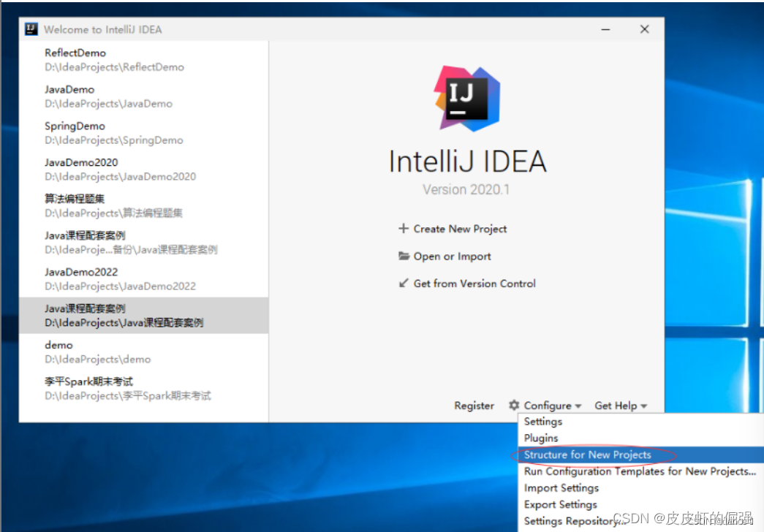
Task: Click the arrow icon beside Get from Version Control
Action: [404, 283]
